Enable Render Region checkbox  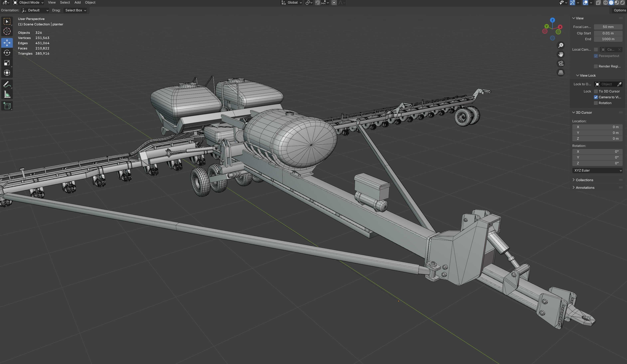pos(596,66)
